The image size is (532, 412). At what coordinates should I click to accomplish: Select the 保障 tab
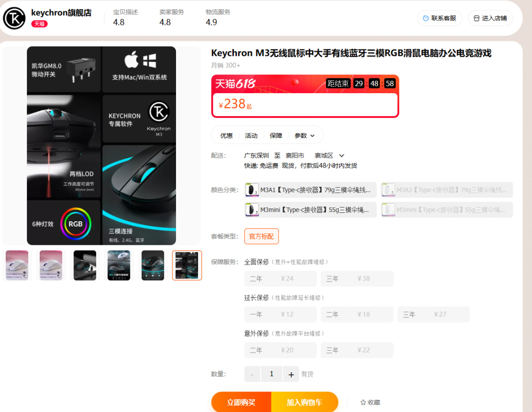click(276, 135)
